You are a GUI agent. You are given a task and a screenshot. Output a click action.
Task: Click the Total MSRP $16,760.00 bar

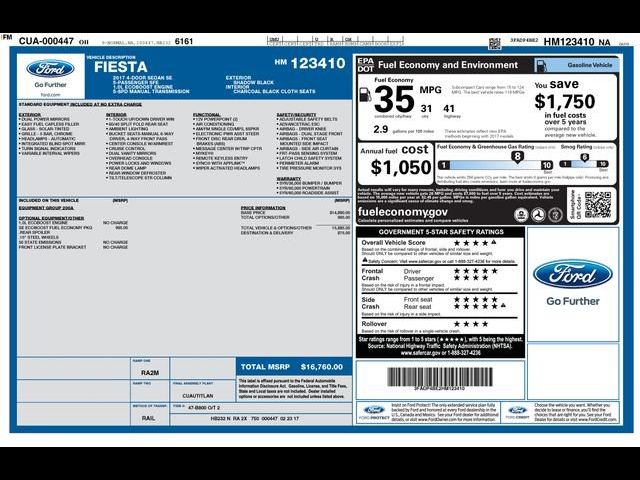(294, 367)
